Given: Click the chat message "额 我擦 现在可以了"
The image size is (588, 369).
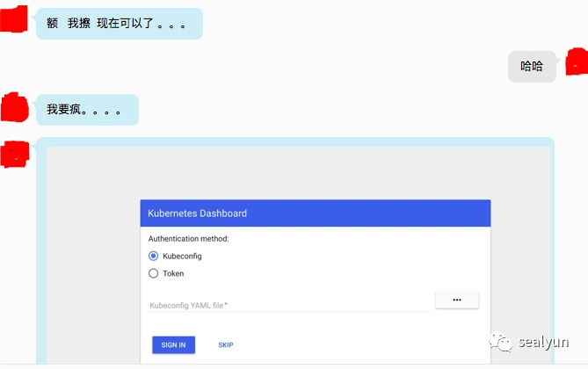Looking at the screenshot, I should tap(120, 24).
